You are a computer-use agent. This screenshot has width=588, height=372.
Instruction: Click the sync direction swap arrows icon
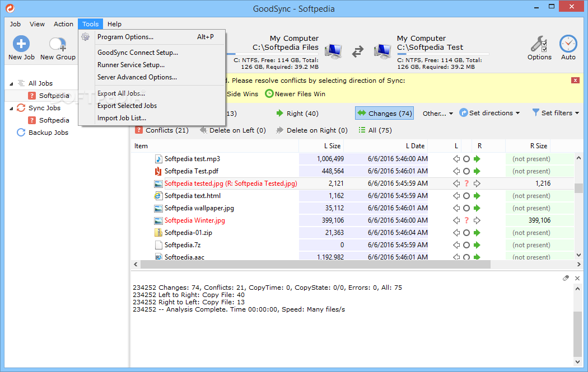(x=358, y=51)
